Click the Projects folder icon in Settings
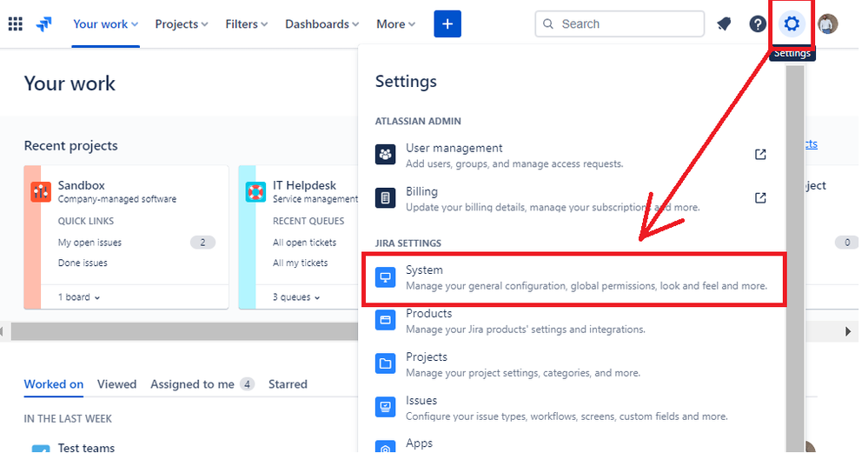This screenshot has height=453, width=868. [385, 363]
